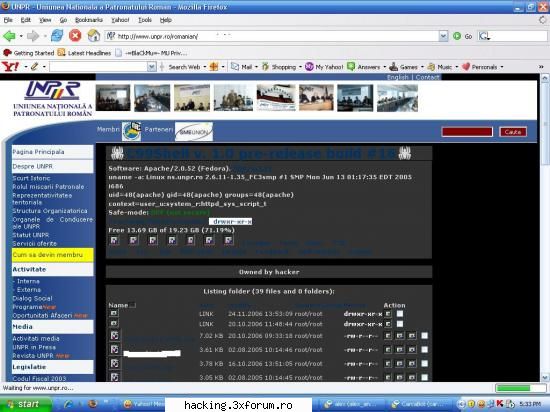Open the Back button history dropdown arrow
This screenshot has height=412, width=550.
click(21, 36)
